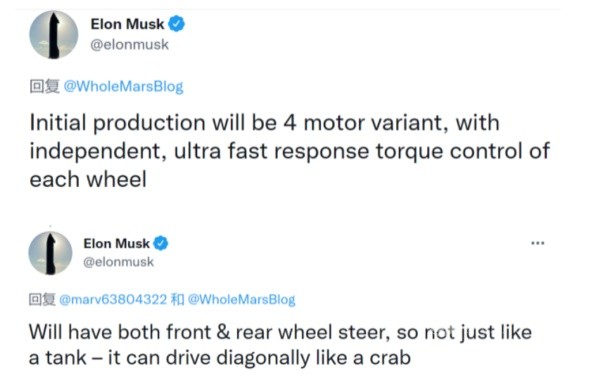Open @WholeMarsBlog mention in first tweet reply line
This screenshot has height=375, width=600.
(x=123, y=86)
